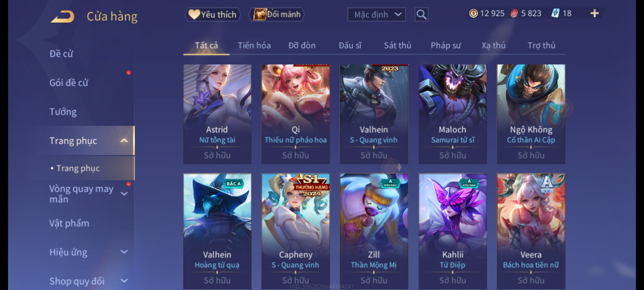Expand the Vòng quay may mắn menu
The image size is (644, 290).
[x=124, y=194]
